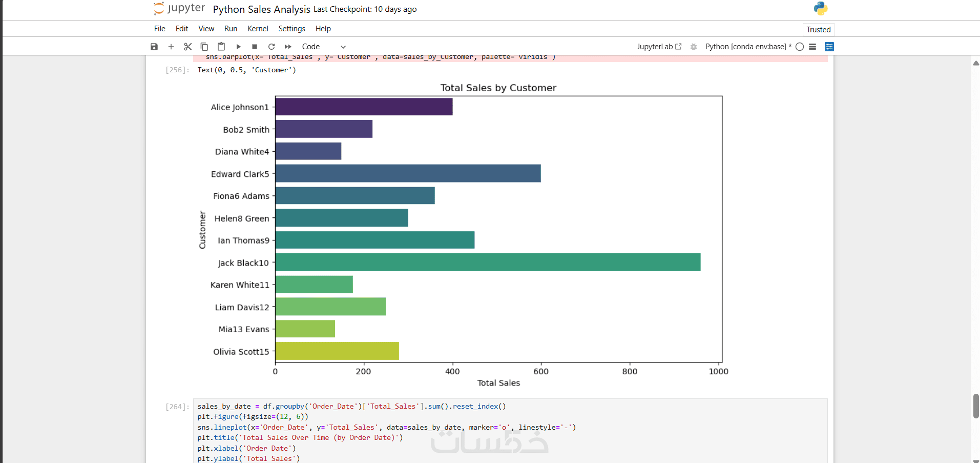Viewport: 980px width, 463px height.
Task: Open the Settings menu
Action: pos(291,29)
